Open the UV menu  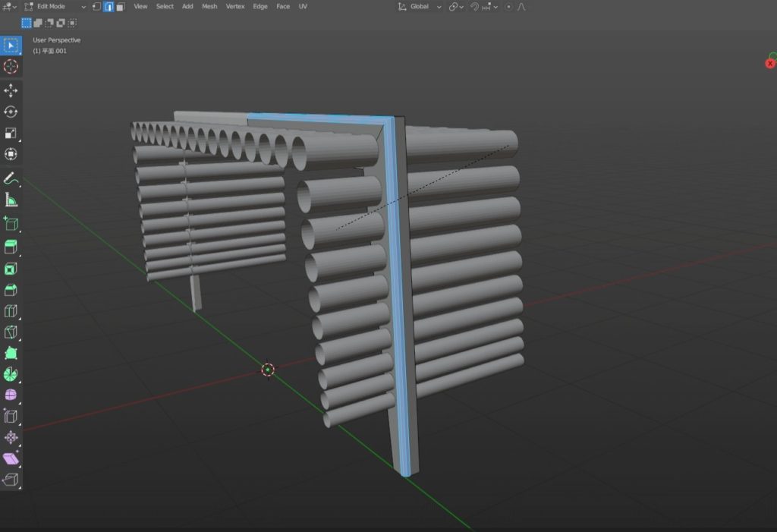[303, 7]
